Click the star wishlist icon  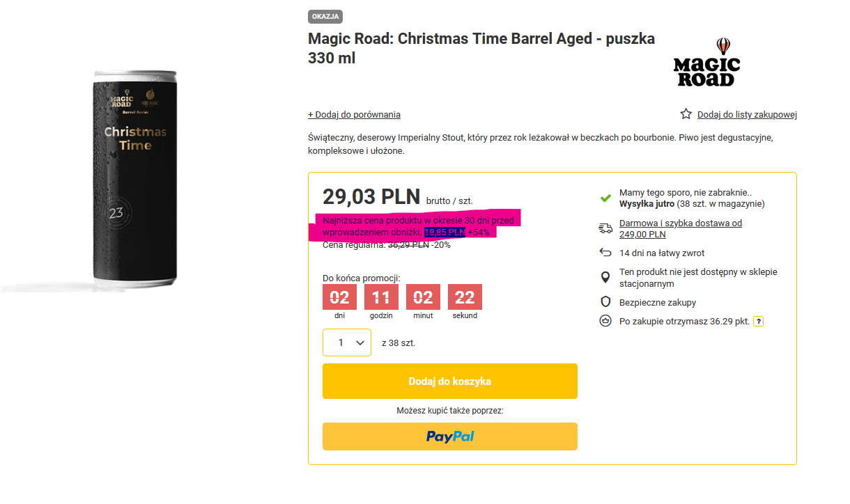(x=686, y=114)
